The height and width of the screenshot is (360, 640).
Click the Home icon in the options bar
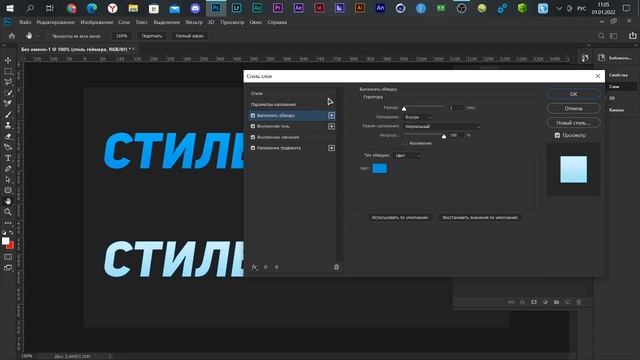click(12, 36)
